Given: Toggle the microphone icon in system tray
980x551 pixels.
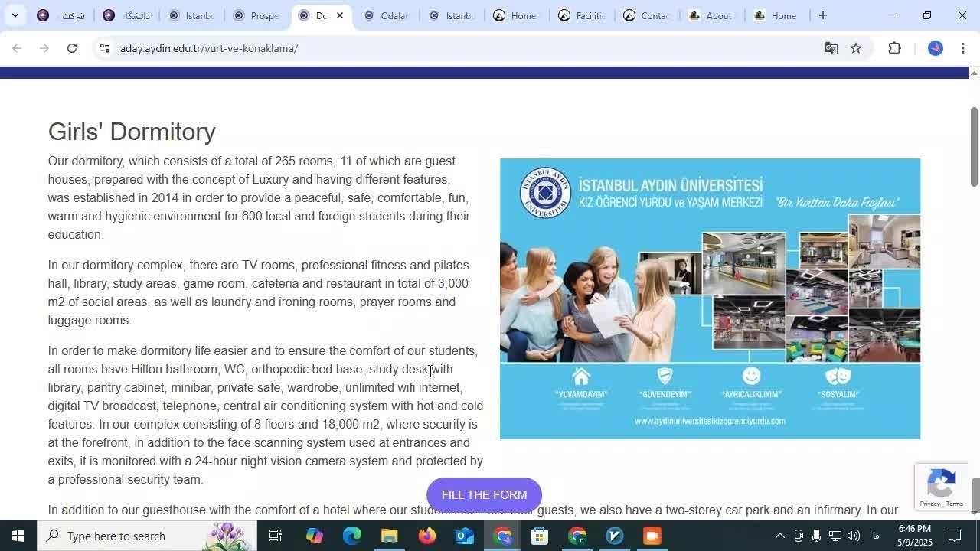Looking at the screenshot, I should [816, 536].
